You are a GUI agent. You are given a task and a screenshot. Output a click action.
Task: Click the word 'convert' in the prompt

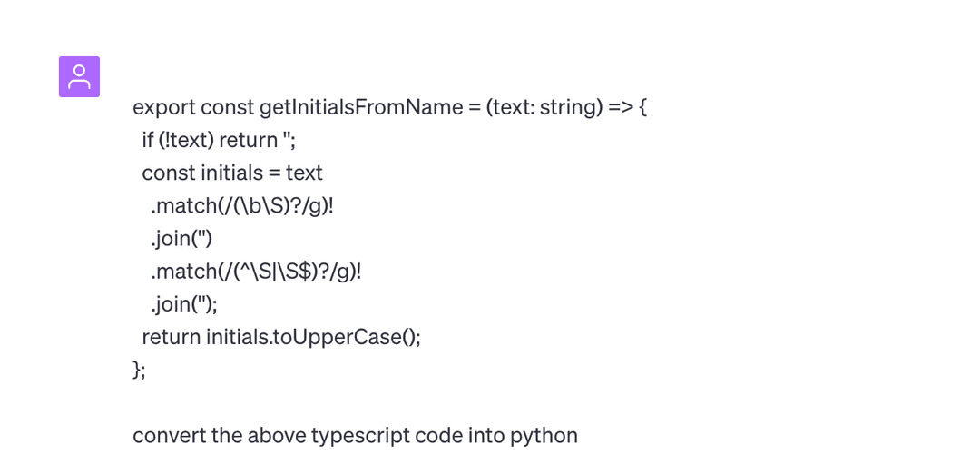(169, 436)
